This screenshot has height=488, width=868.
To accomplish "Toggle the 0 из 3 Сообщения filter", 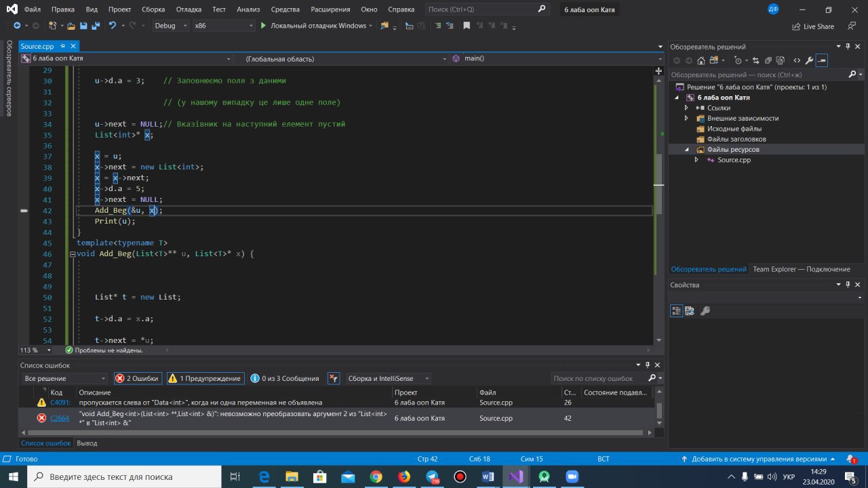I will tap(285, 378).
